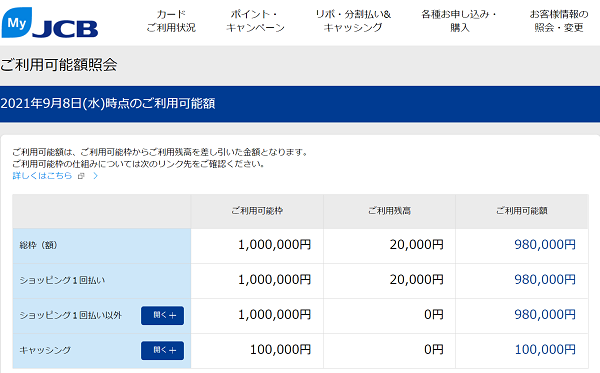Select the 2021年9月8日(水)時点のご利用可能額 banner text
Image resolution: width=600 pixels, height=373 pixels.
[108, 103]
